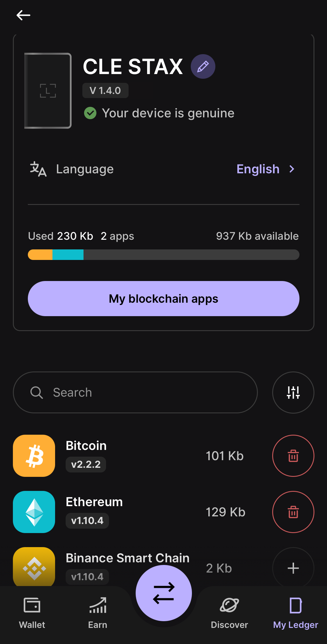The image size is (327, 644).
Task: Tap the back arrow
Action: [x=23, y=15]
